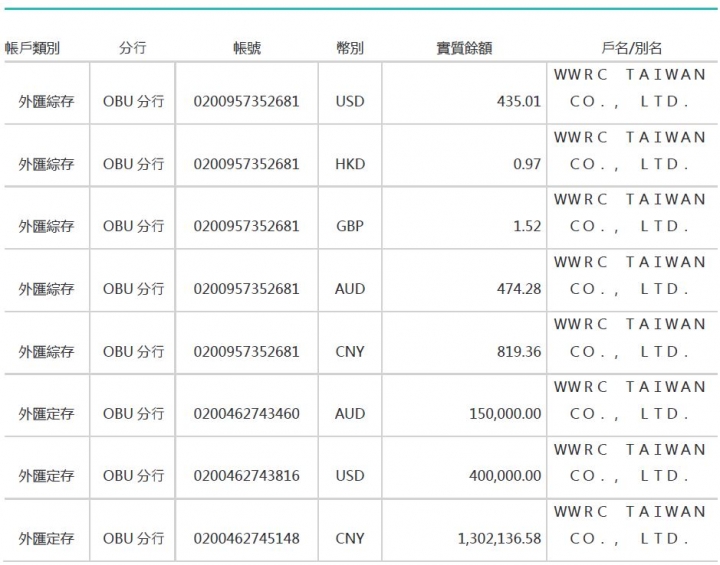Viewport: 720px width, 565px height.
Task: Click the 分行 column header
Action: click(132, 48)
